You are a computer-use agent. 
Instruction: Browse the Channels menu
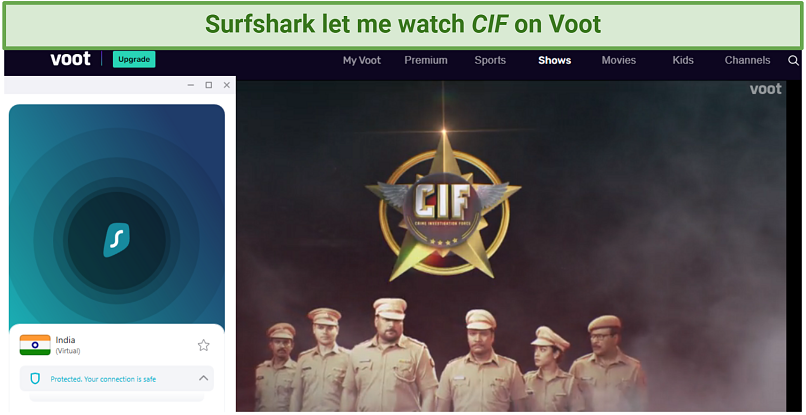747,60
